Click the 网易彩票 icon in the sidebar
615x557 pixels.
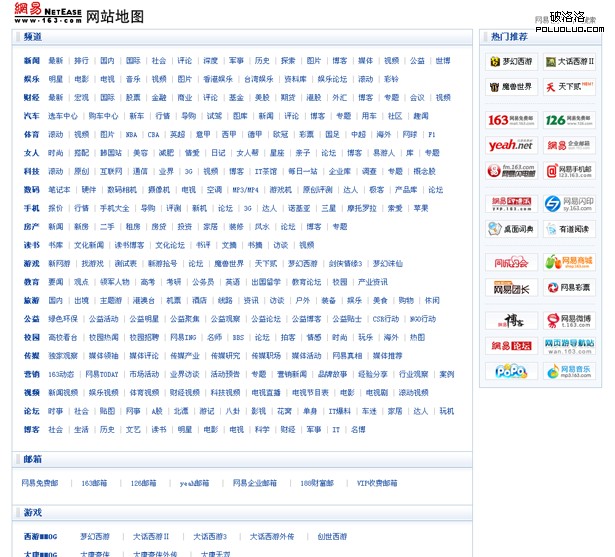tap(569, 288)
